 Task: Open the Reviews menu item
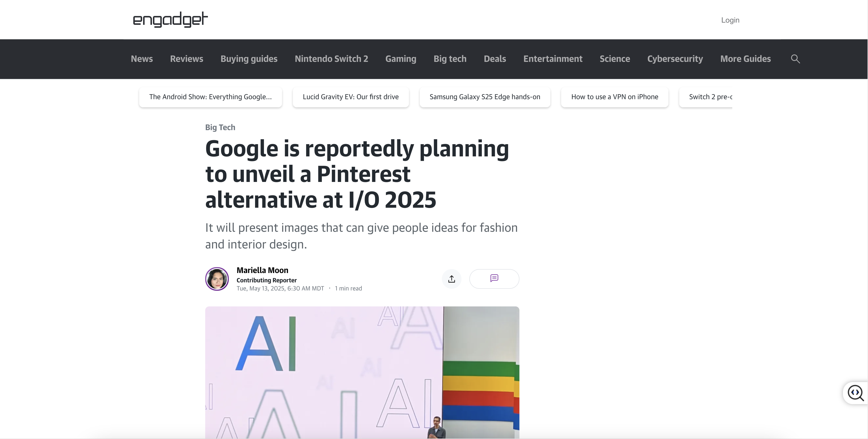pyautogui.click(x=187, y=59)
